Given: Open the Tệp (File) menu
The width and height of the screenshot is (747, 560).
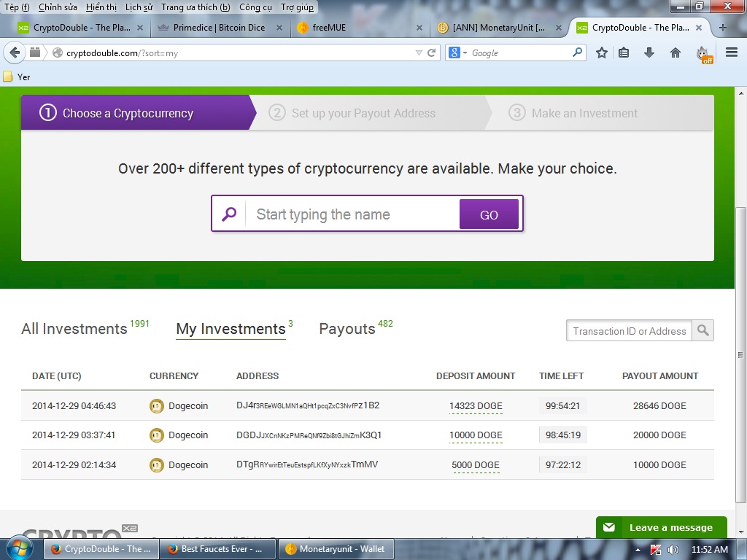Looking at the screenshot, I should coord(17,7).
